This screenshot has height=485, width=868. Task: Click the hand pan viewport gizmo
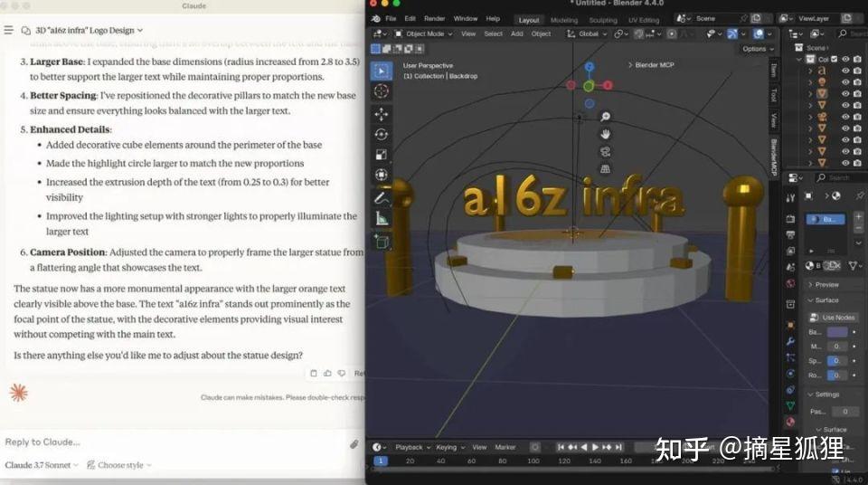pos(605,134)
